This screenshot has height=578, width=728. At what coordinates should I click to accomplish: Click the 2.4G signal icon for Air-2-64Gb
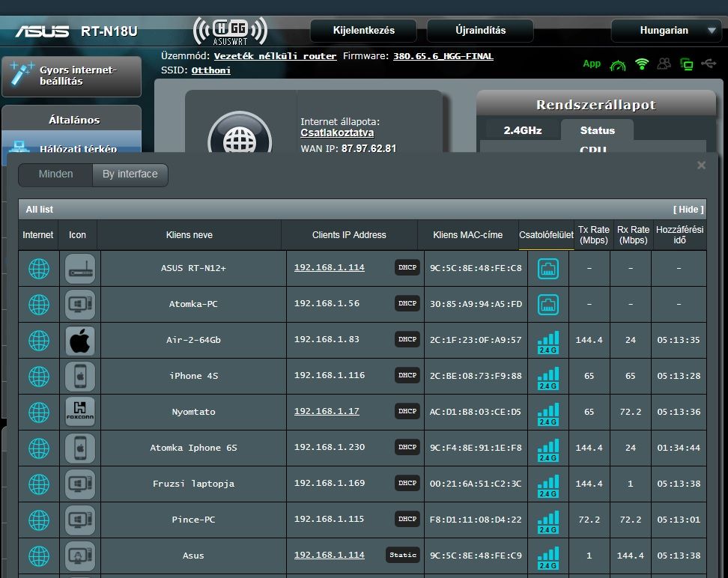pos(547,343)
